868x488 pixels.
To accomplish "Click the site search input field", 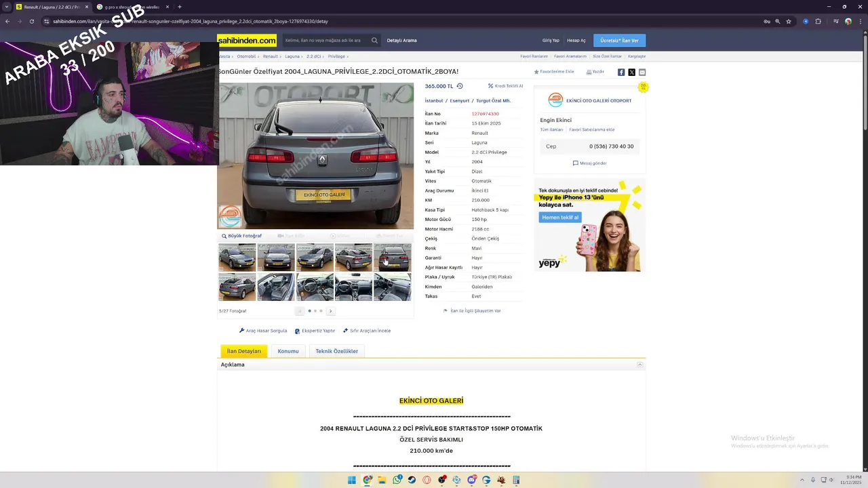I will pyautogui.click(x=327, y=40).
